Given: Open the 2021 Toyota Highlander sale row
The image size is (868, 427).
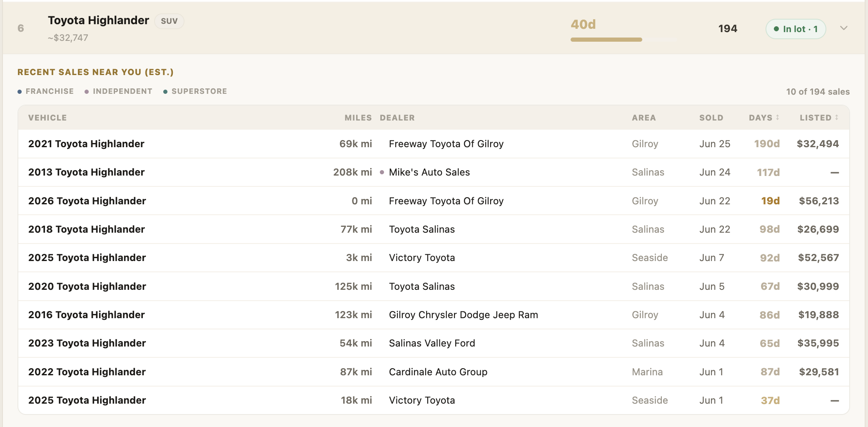Looking at the screenshot, I should [434, 144].
